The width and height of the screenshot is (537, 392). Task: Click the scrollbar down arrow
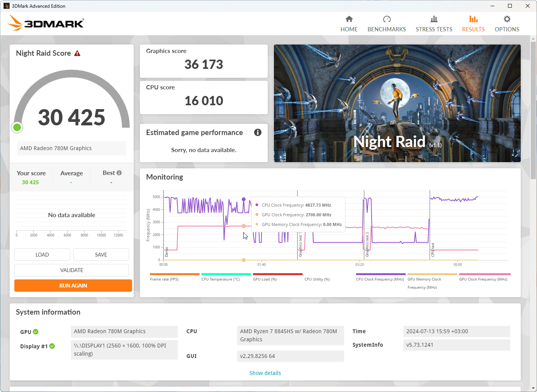point(534,388)
